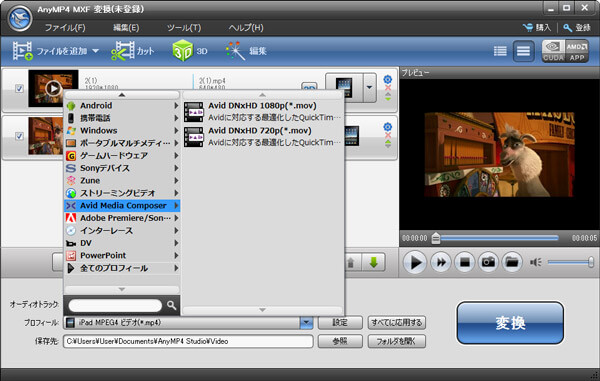
Task: Expand the Zune category
Action: (x=122, y=181)
